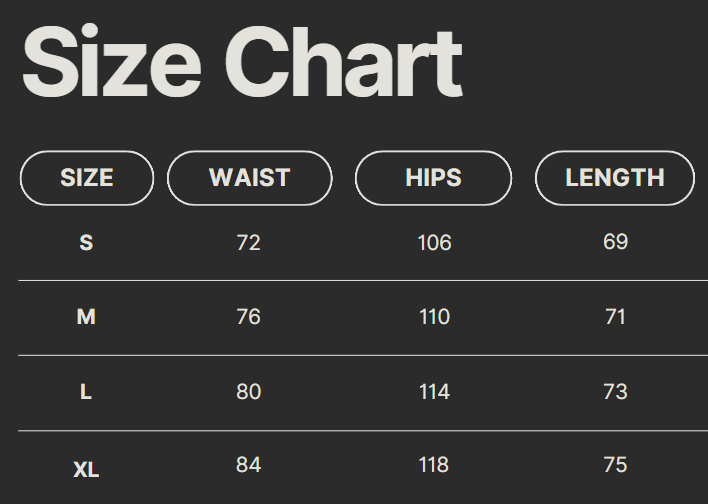The width and height of the screenshot is (708, 504).
Task: Click the SIZE column header pill
Action: [87, 178]
